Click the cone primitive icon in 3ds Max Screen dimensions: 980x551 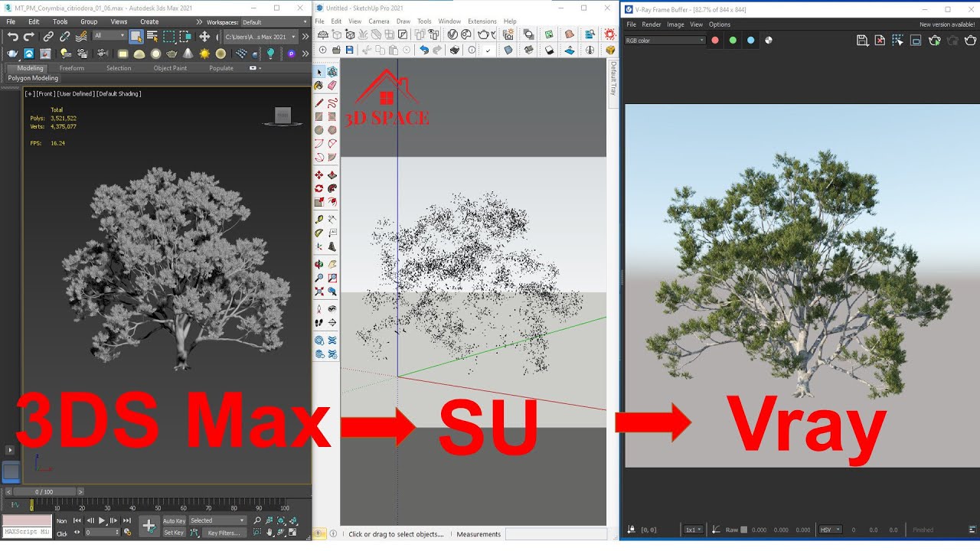coord(188,54)
